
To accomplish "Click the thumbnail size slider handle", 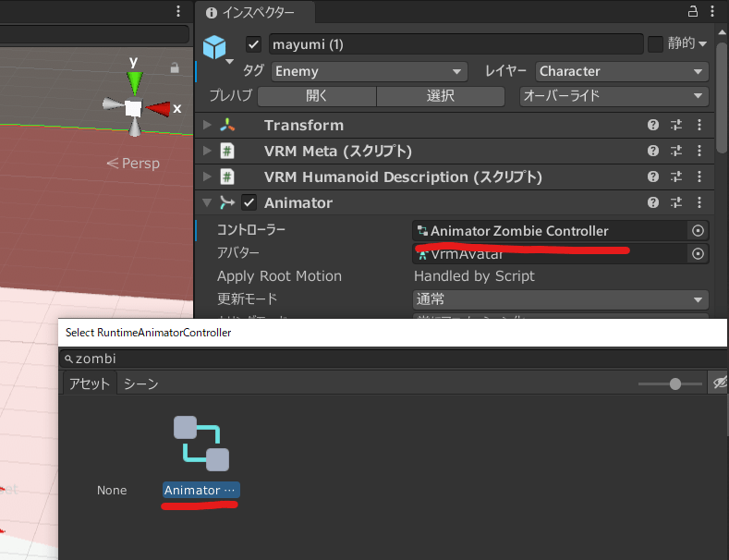I will click(675, 384).
